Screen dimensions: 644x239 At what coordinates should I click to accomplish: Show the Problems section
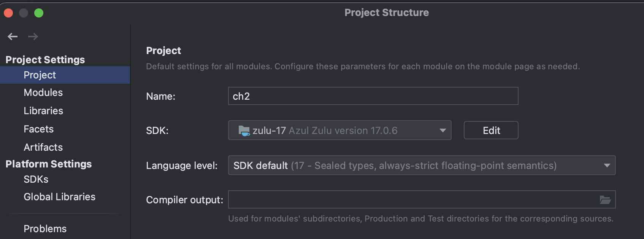point(45,229)
